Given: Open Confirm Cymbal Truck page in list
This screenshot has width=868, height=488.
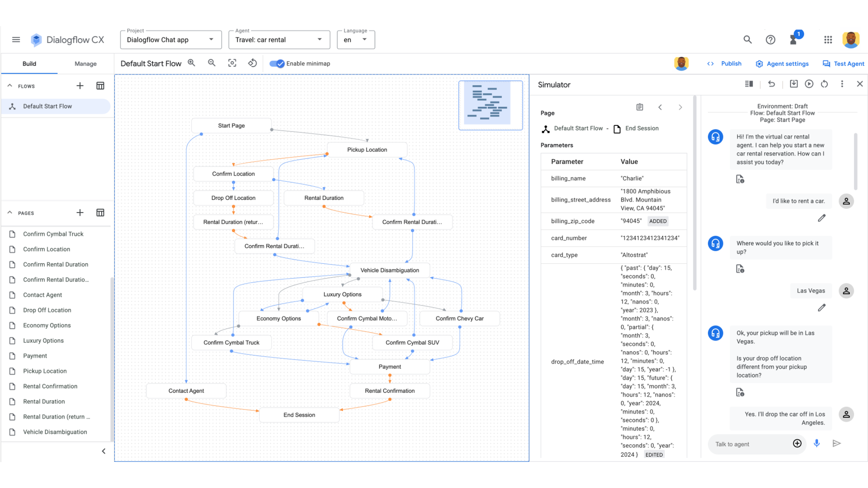Looking at the screenshot, I should 53,234.
